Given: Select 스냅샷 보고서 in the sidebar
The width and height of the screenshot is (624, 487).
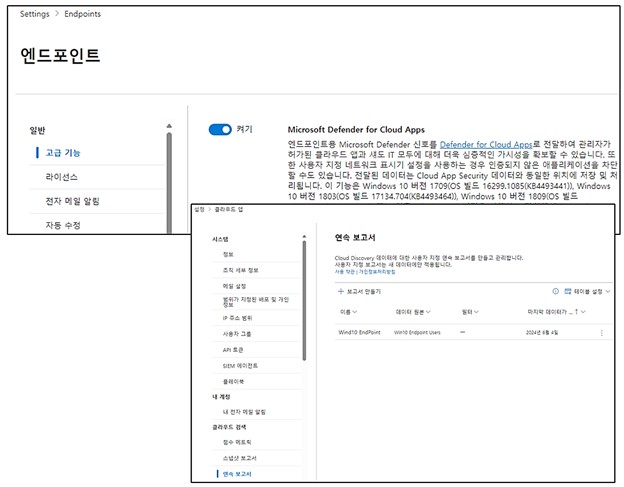Looking at the screenshot, I should click(240, 458).
